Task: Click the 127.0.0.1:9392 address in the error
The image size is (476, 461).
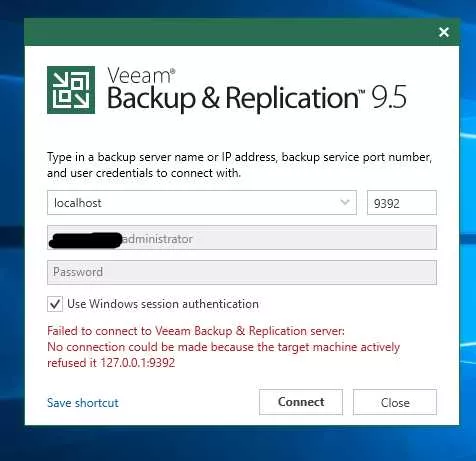Action: pos(138,363)
